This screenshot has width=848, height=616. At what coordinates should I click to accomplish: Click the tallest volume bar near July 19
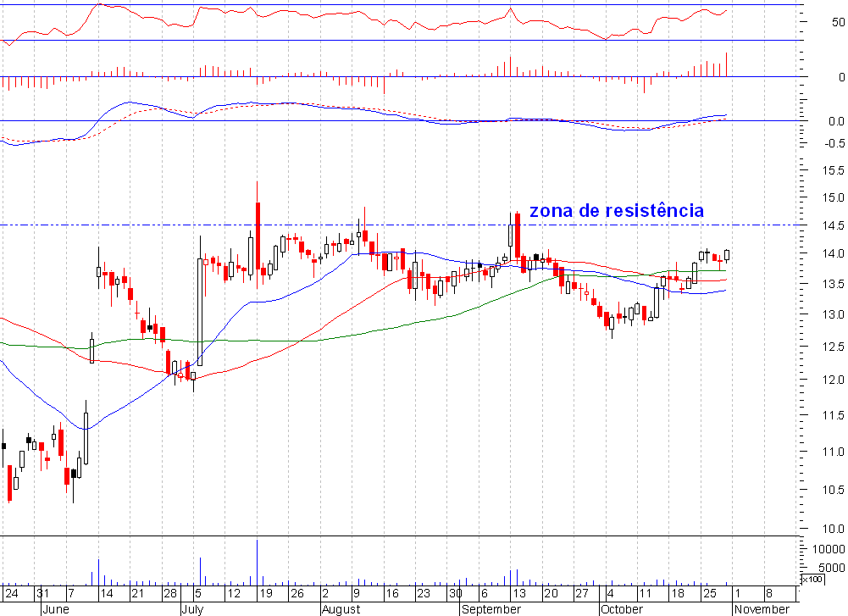257,563
